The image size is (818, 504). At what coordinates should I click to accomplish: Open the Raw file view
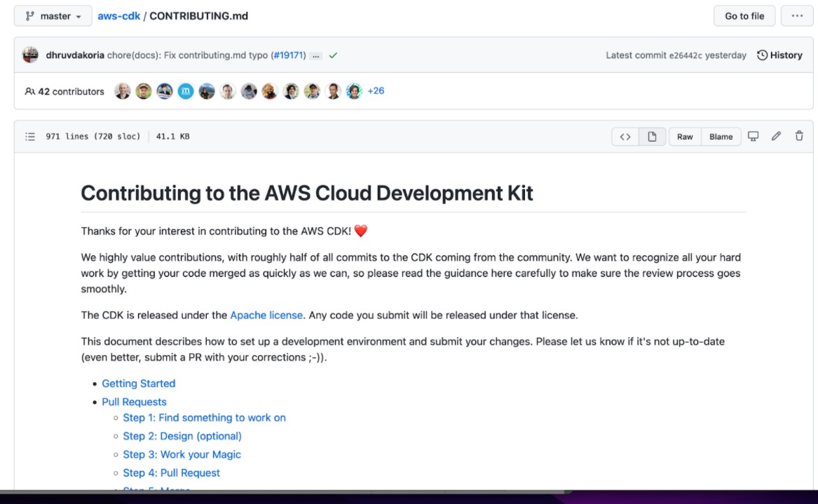click(685, 137)
